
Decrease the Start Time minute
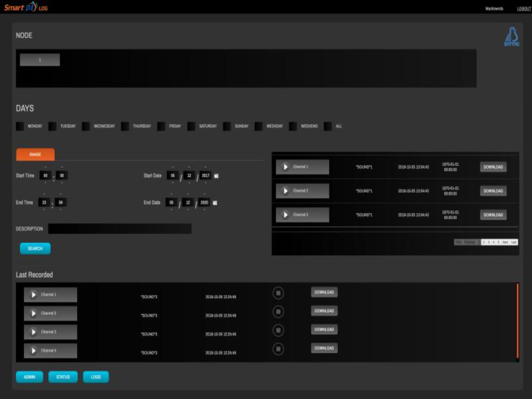[x=62, y=183]
